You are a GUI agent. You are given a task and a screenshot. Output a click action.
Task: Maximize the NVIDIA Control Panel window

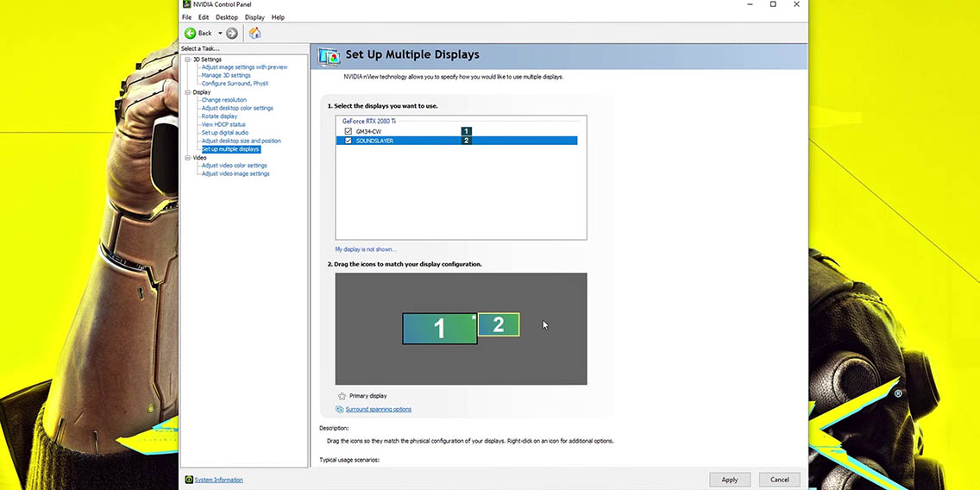click(x=772, y=4)
